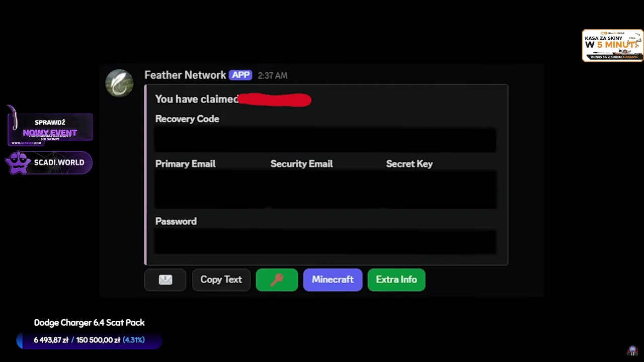644x362 pixels.
Task: Click the blacked-out Password field
Action: click(325, 242)
